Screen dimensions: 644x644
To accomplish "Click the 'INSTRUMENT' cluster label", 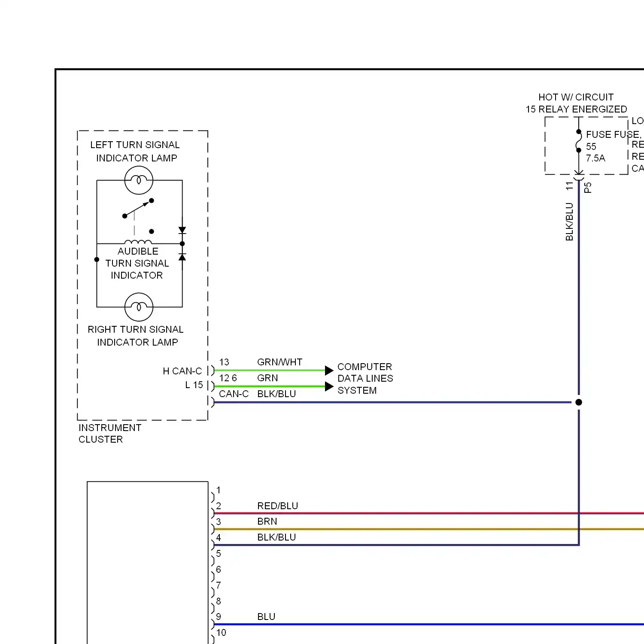I will coord(110,428).
